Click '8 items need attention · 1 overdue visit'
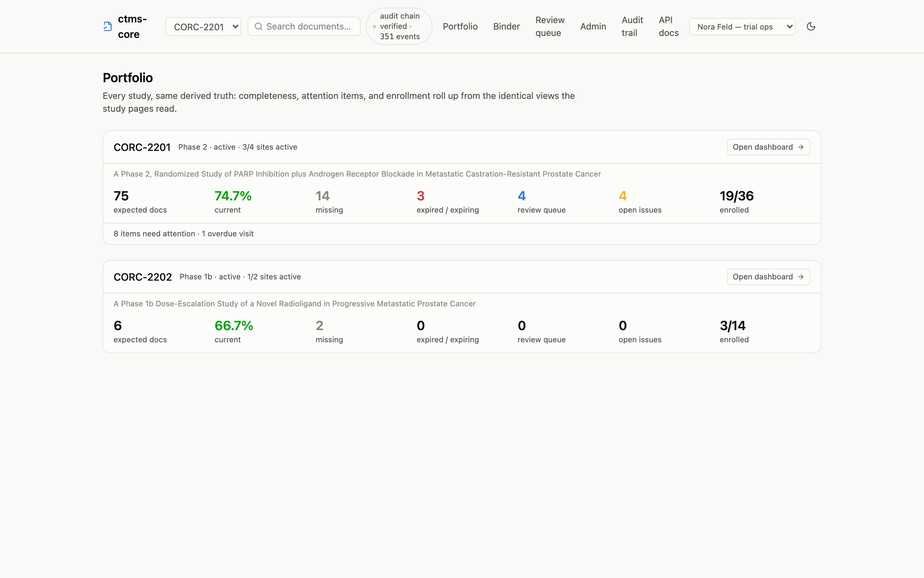The height and width of the screenshot is (578, 924). pyautogui.click(x=184, y=233)
